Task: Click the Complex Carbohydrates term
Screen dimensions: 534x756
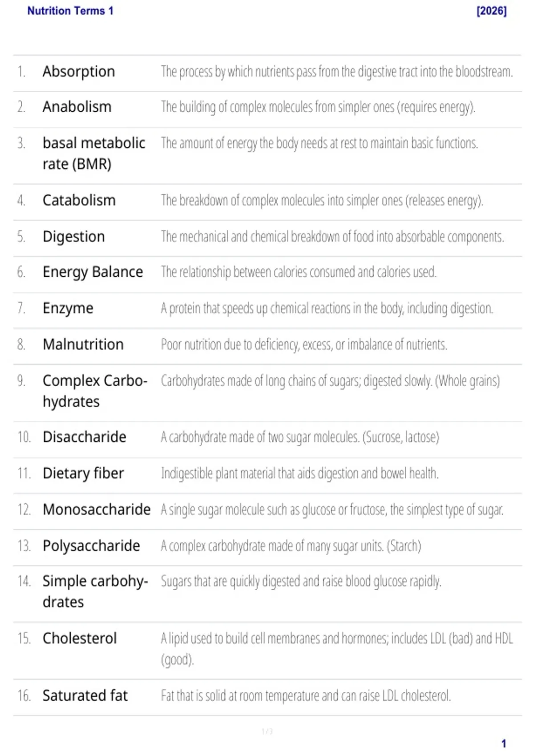Action: [x=95, y=391]
